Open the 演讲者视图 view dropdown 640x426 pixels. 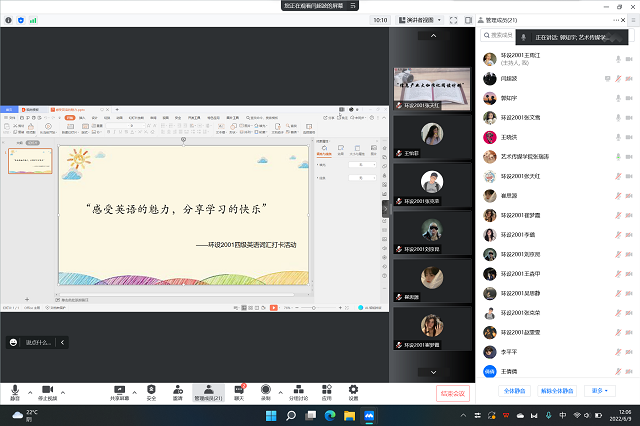tap(420, 20)
